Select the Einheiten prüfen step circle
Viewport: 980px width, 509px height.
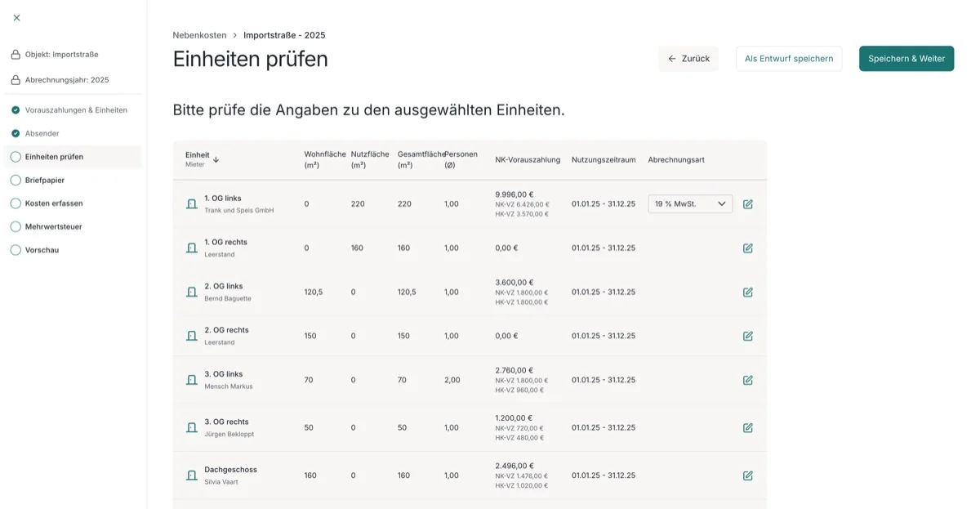(16, 157)
